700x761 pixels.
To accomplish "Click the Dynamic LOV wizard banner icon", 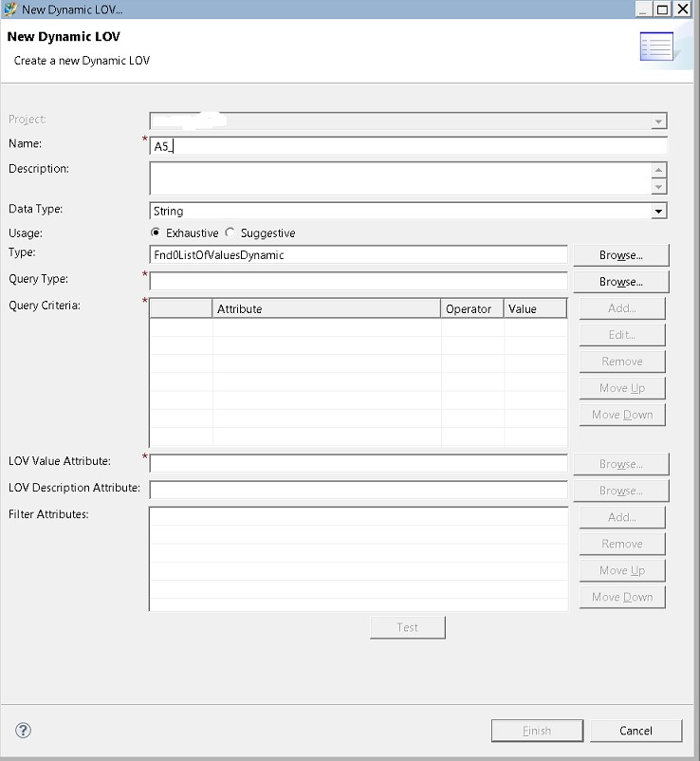I will pyautogui.click(x=656, y=46).
